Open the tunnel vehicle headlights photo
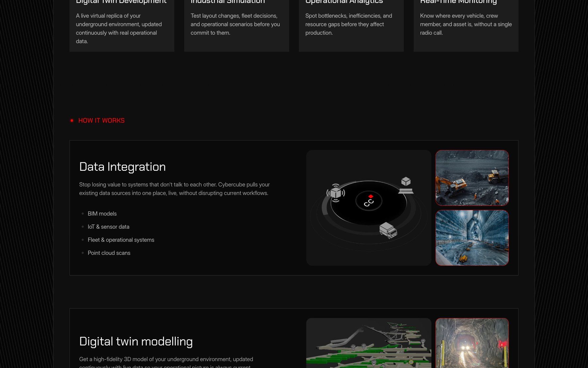This screenshot has height=368, width=588. [x=472, y=343]
